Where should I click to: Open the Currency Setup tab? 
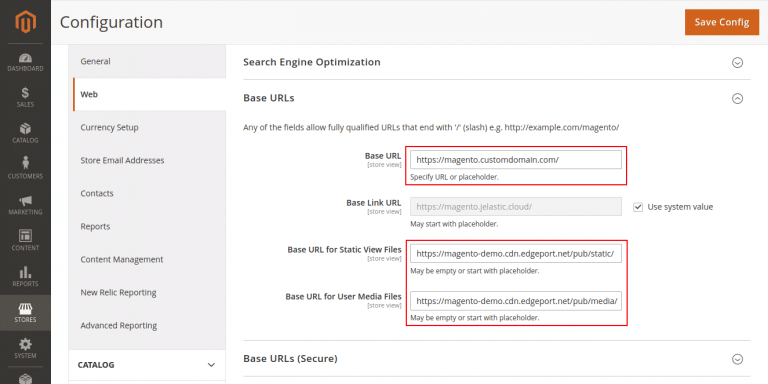coord(147,127)
